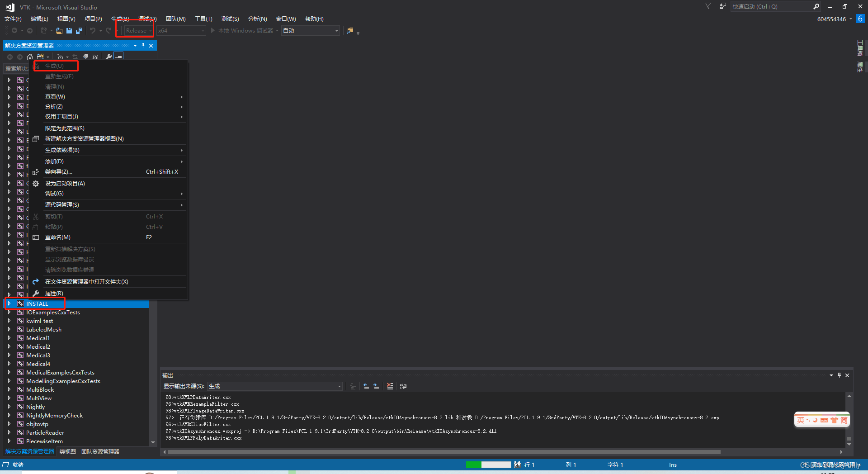Click the Quick Launch magnifier icon

(x=816, y=6)
